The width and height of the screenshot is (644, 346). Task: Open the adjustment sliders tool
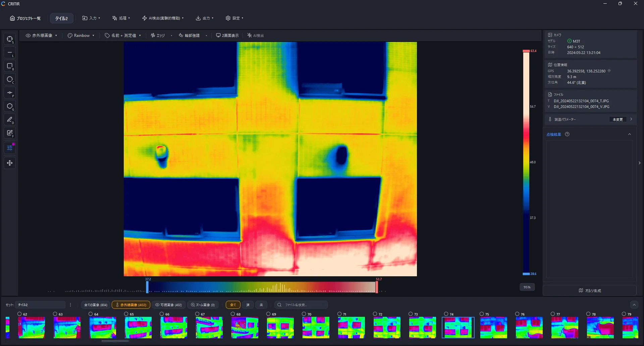pos(10,148)
